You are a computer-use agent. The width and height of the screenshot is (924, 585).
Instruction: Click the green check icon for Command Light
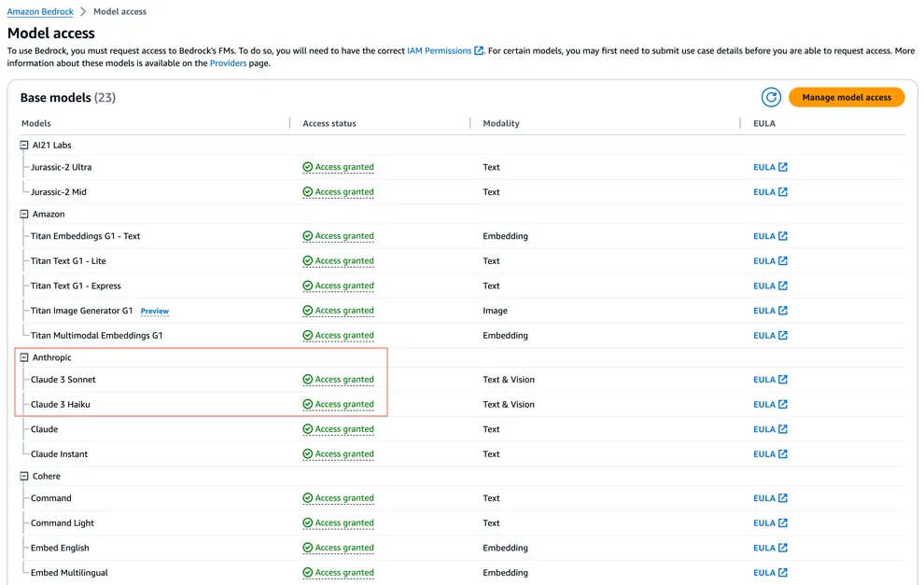(x=308, y=523)
